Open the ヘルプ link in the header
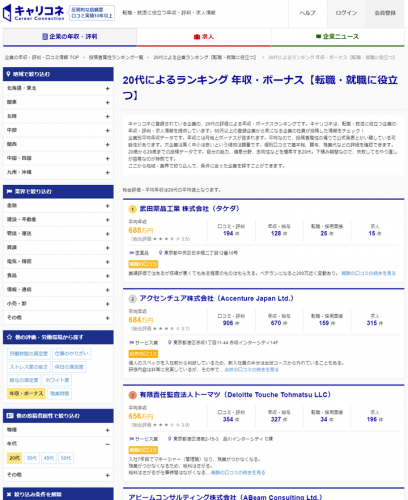This screenshot has width=408, height=500. [307, 13]
